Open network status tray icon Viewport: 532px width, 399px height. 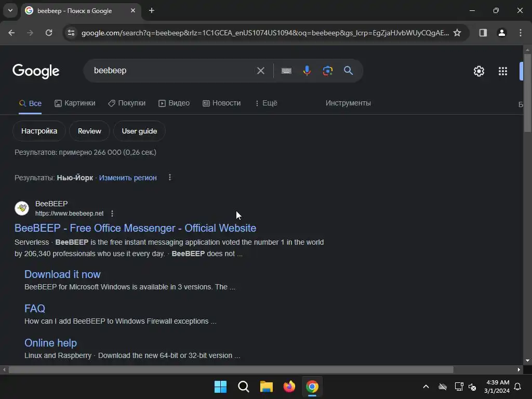[x=459, y=387]
